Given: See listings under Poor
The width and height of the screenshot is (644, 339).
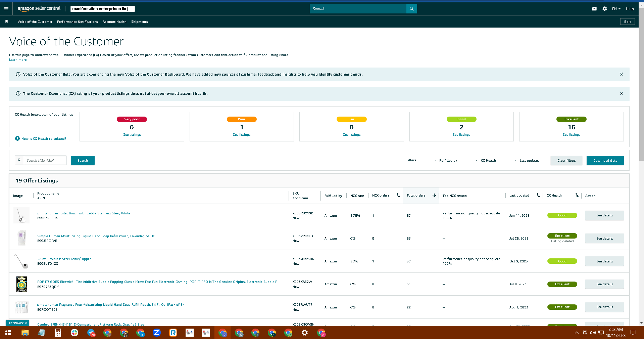Looking at the screenshot, I should [242, 135].
